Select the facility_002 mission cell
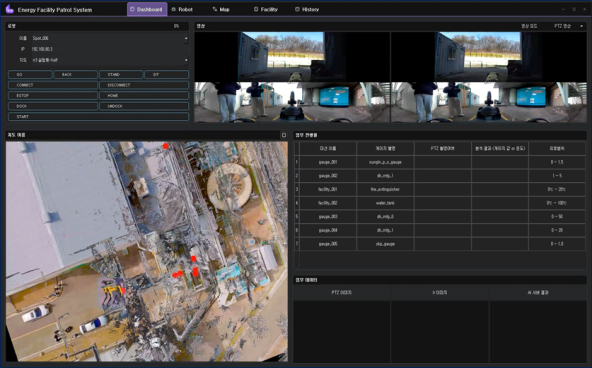The width and height of the screenshot is (592, 368). tap(328, 203)
